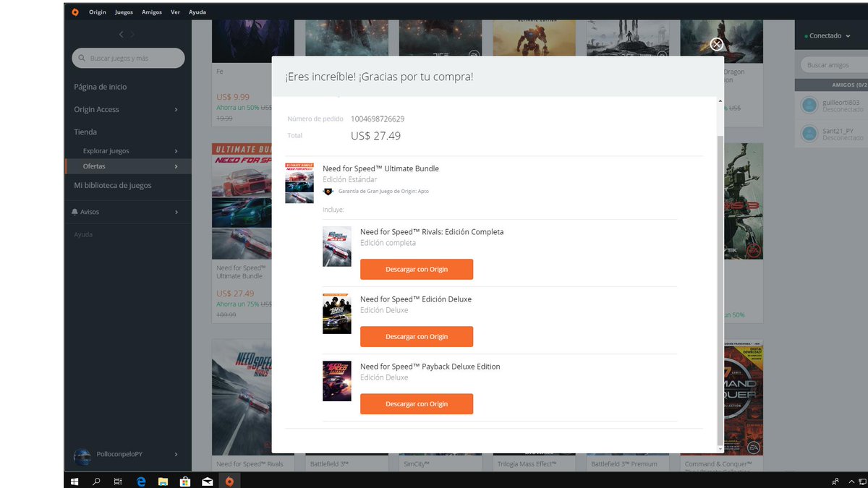Click the Buscar juegos y más search field
Viewport: 868px width, 488px height.
[128, 59]
